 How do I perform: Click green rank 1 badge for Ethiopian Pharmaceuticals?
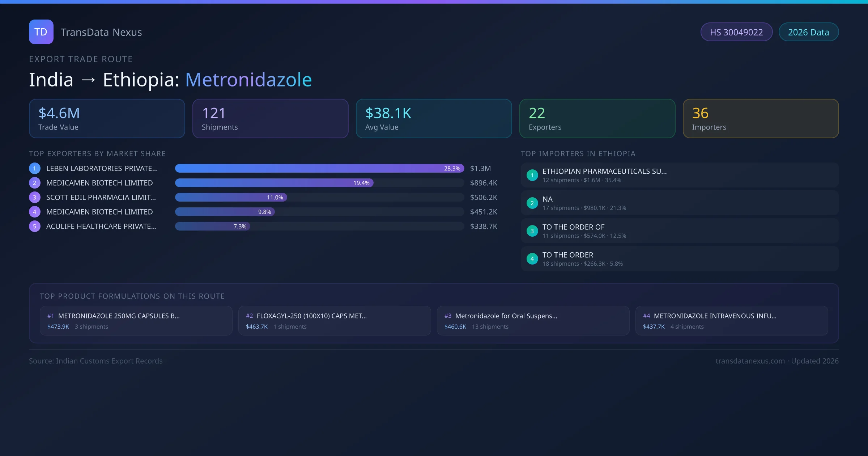[532, 175]
